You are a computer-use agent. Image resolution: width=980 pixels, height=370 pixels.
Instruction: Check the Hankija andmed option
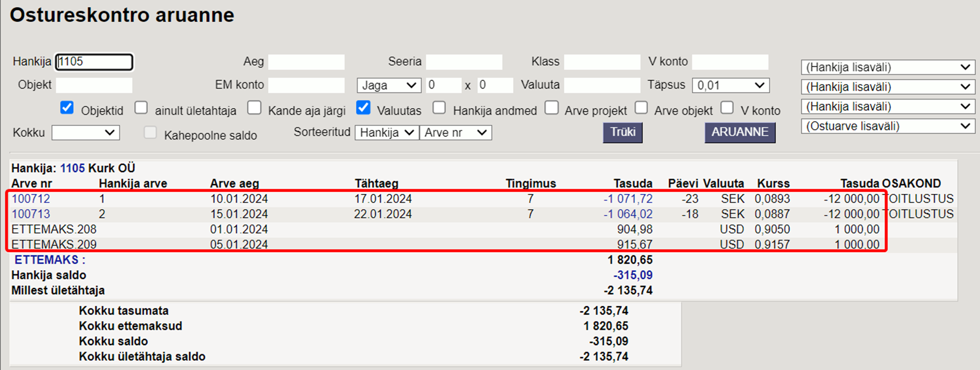pos(439,108)
